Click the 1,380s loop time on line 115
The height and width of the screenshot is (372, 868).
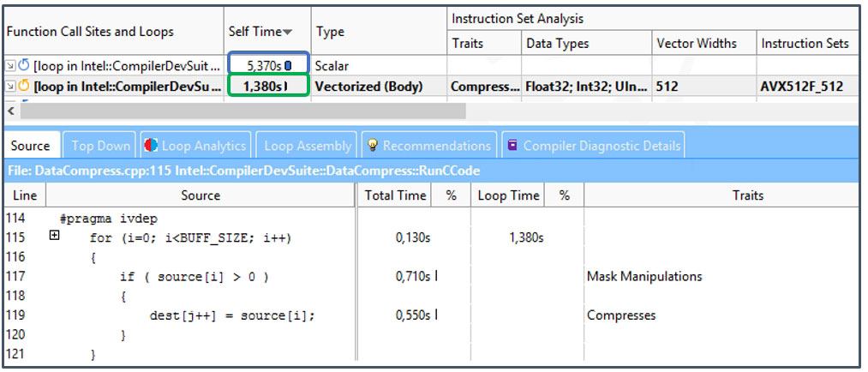click(x=526, y=238)
